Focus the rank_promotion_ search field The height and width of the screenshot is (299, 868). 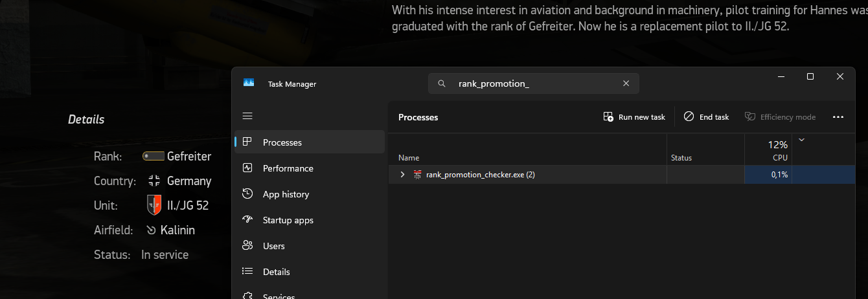(x=531, y=83)
